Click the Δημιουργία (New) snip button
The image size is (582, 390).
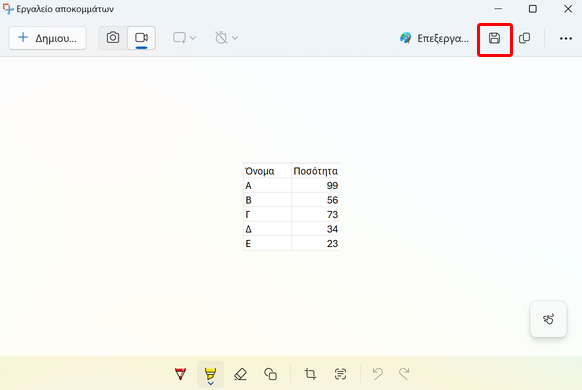48,38
